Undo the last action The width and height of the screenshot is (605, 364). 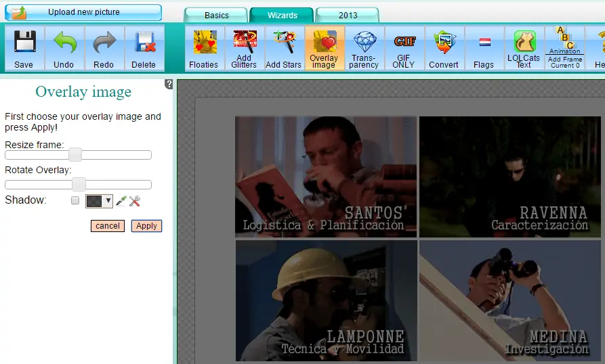pos(64,47)
